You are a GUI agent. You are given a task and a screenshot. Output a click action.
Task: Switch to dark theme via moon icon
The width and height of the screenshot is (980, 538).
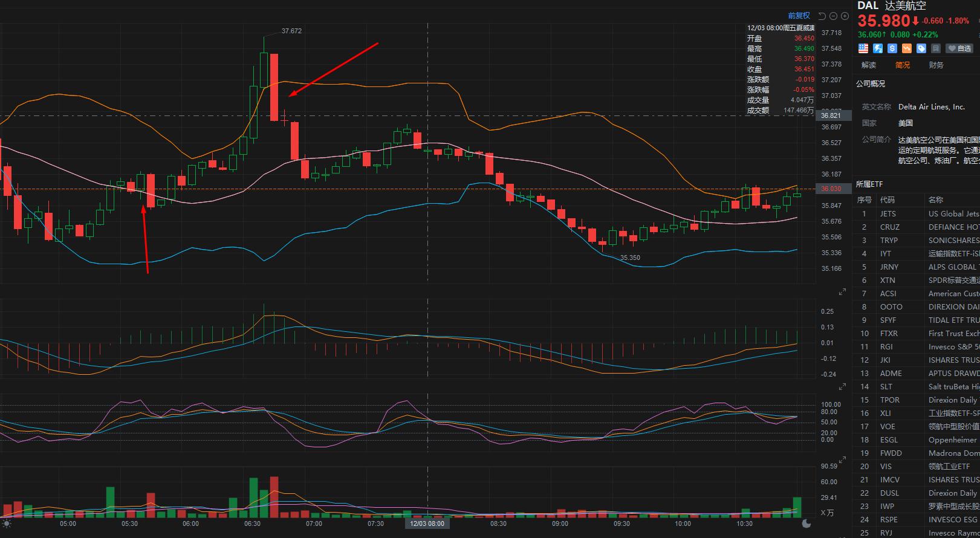(806, 523)
